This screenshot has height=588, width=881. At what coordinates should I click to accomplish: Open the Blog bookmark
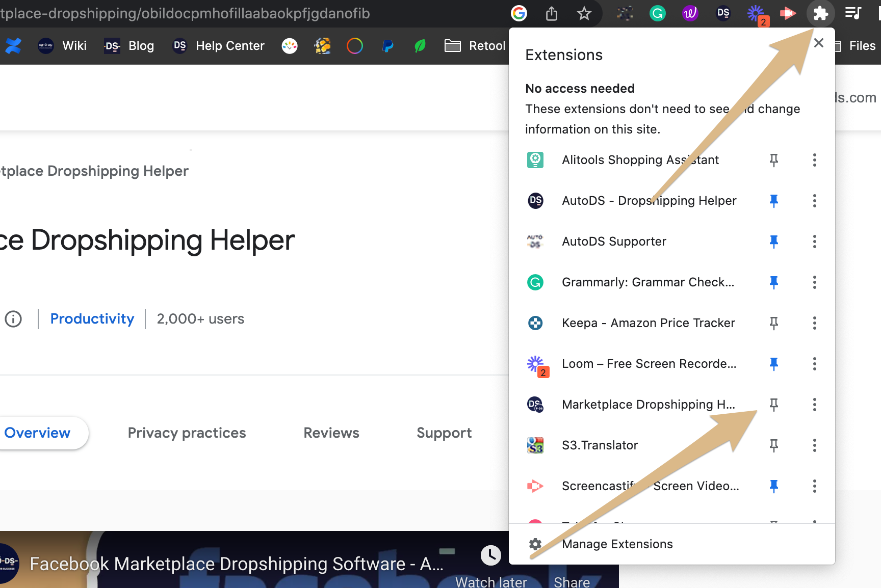129,46
